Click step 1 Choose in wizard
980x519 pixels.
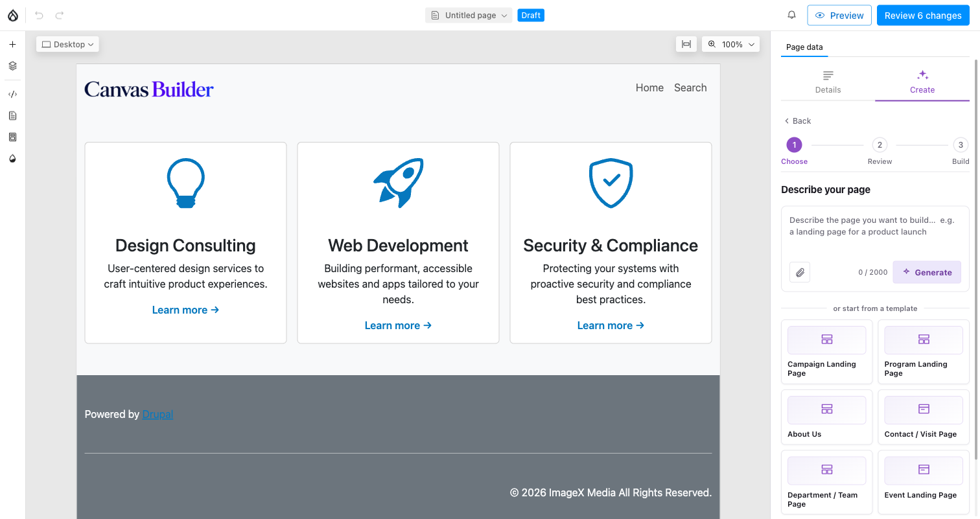coord(794,151)
